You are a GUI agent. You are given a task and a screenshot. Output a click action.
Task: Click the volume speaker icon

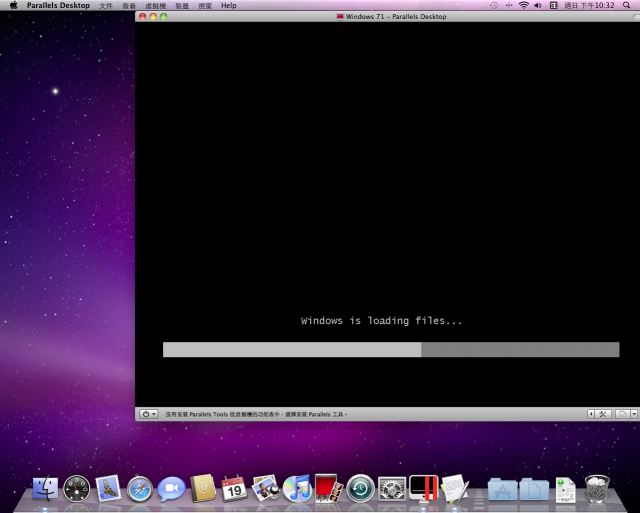(538, 5)
